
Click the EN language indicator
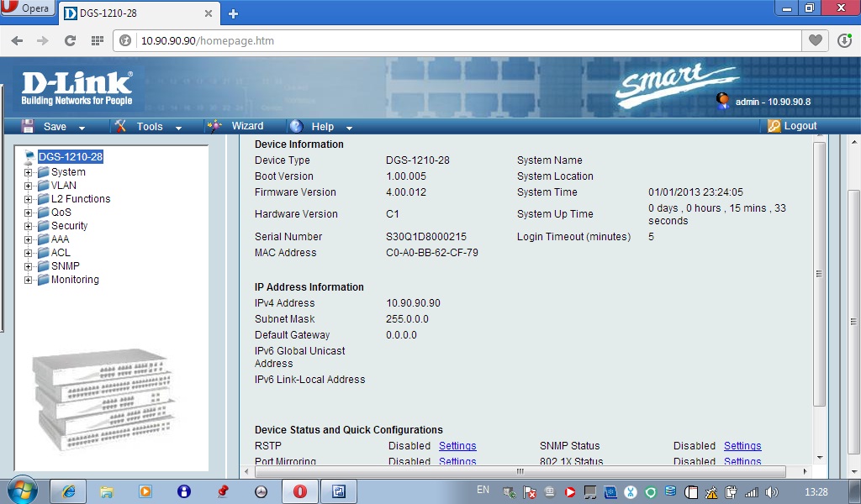(483, 490)
